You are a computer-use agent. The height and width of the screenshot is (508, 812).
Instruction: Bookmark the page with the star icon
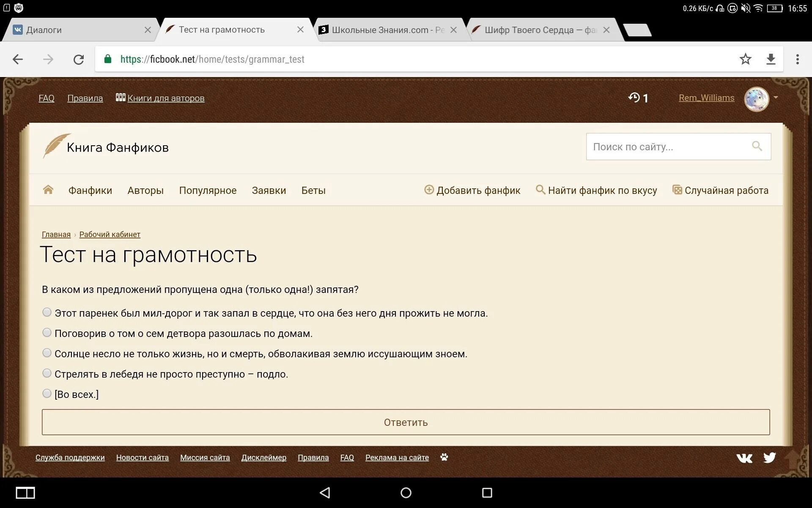click(746, 59)
